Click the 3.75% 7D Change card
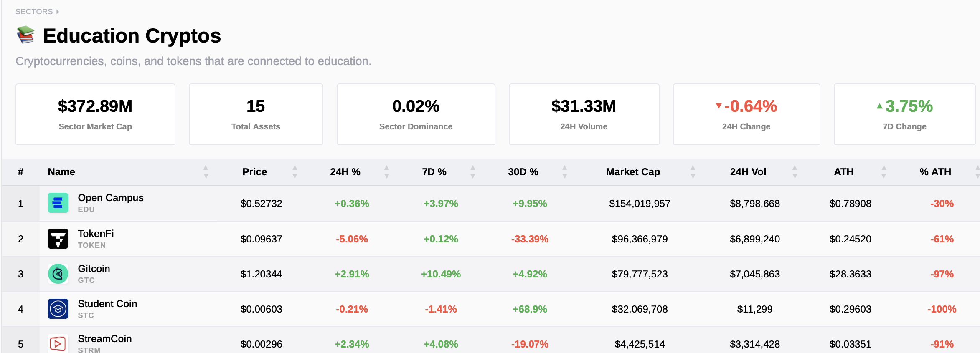This screenshot has width=980, height=353. [905, 114]
